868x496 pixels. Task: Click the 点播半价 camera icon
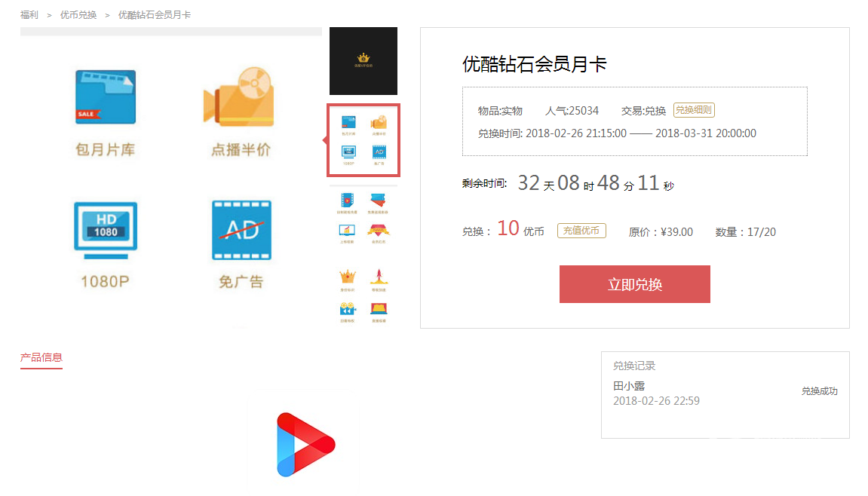(239, 97)
